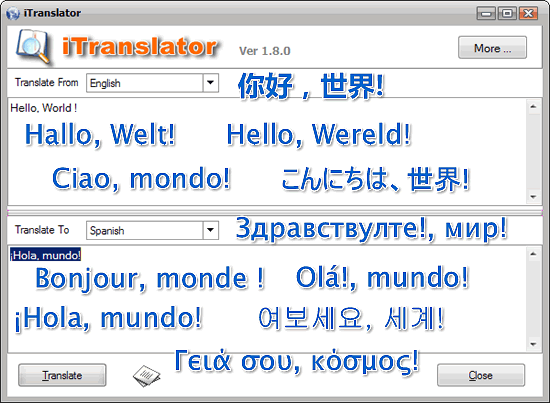Click the up arrow of result text scrollbar

(533, 254)
